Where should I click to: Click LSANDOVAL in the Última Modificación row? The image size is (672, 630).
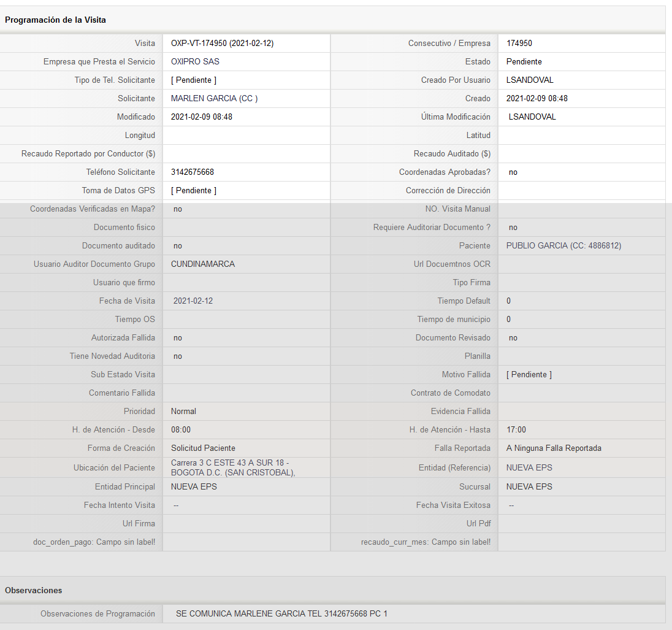point(532,117)
